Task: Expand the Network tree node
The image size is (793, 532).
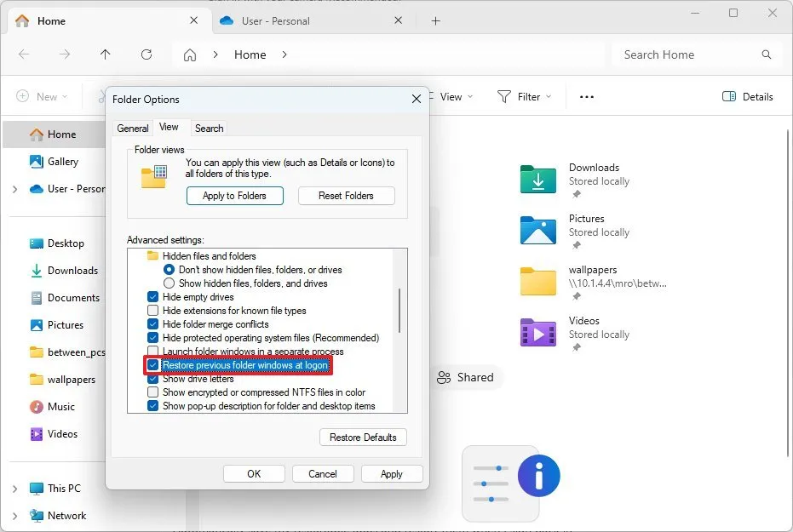Action: 14,516
